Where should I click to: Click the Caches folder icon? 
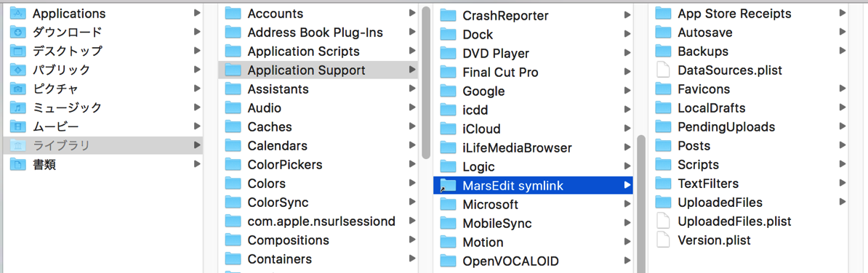tap(233, 126)
